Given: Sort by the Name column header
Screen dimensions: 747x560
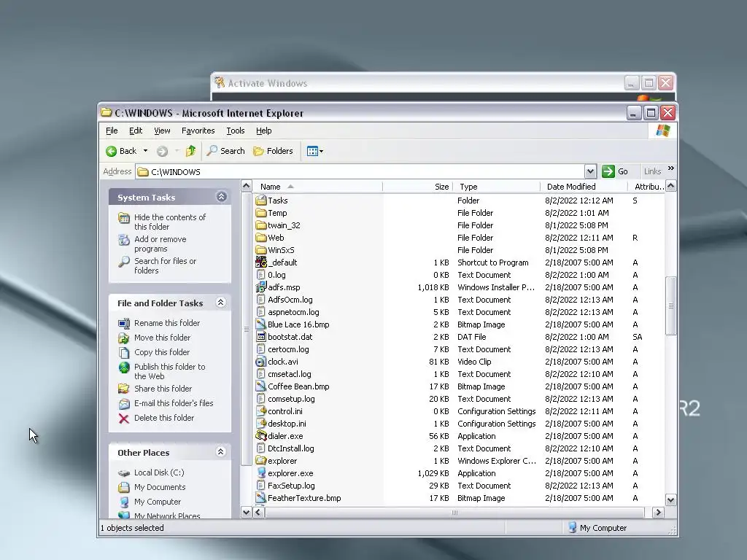Looking at the screenshot, I should tap(317, 187).
